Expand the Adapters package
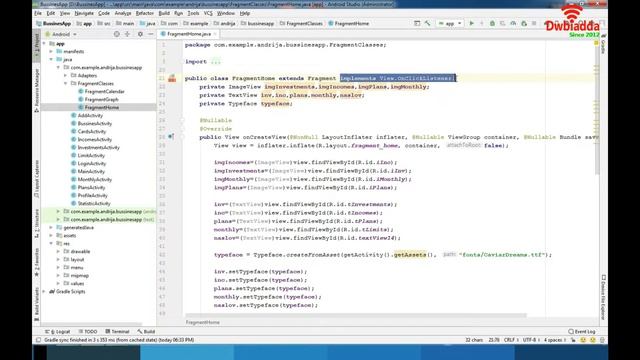640x360 pixels. tap(65, 76)
